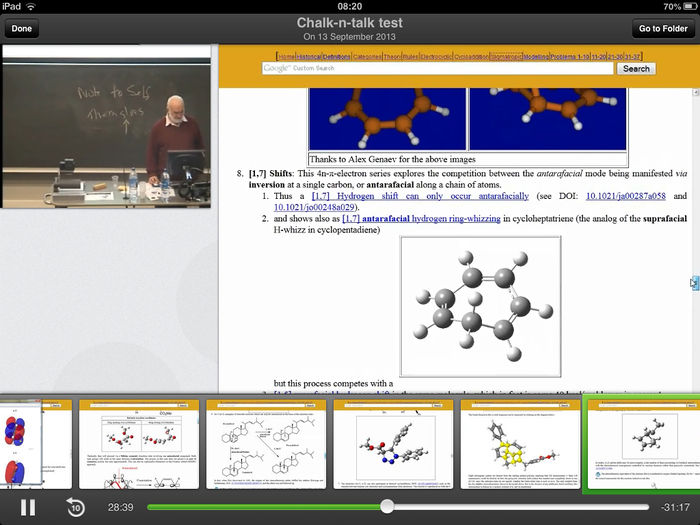Click the cycloheptatriene 3D molecule model
Image resolution: width=700 pixels, height=525 pixels.
481,307
